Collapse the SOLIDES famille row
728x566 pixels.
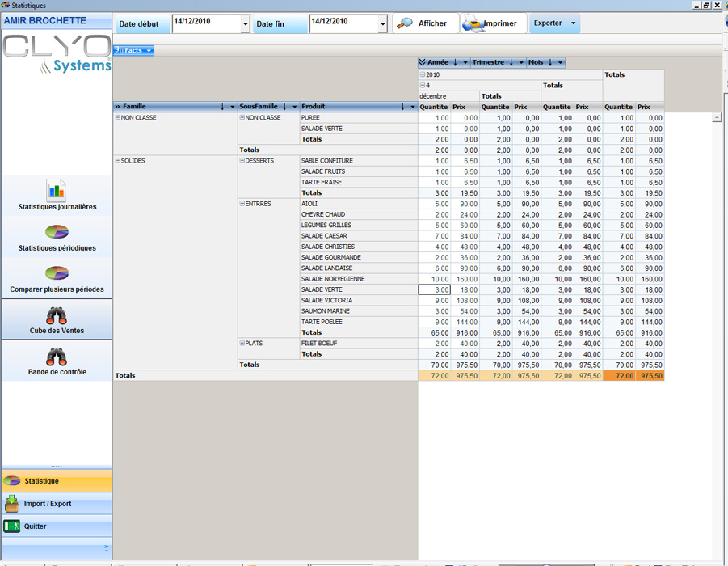coord(118,160)
